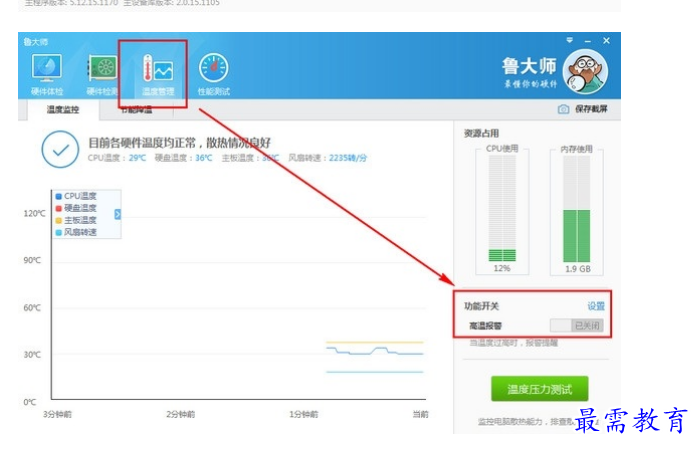Click the 120℃ axis label
696x452 pixels.
(x=34, y=214)
